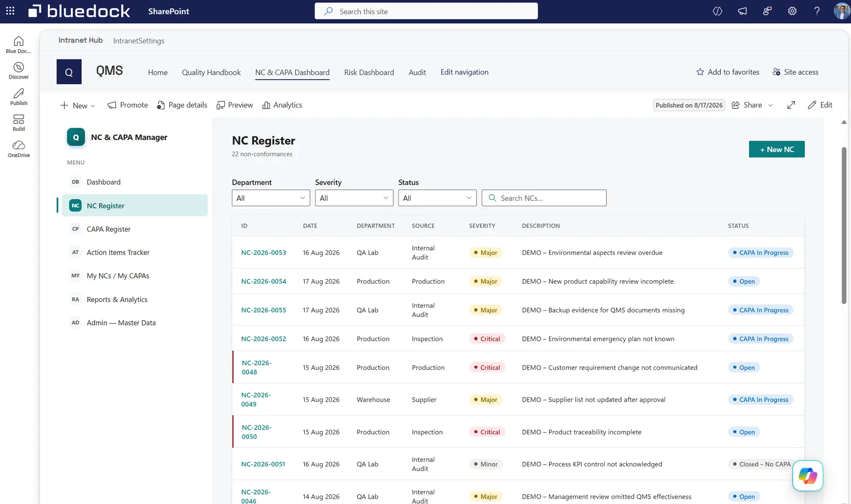Expand the New menu chevron
The width and height of the screenshot is (851, 504).
coord(93,106)
